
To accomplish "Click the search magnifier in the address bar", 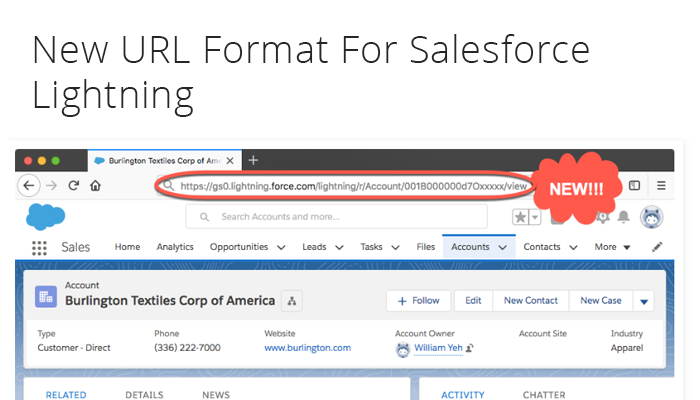I will [168, 185].
